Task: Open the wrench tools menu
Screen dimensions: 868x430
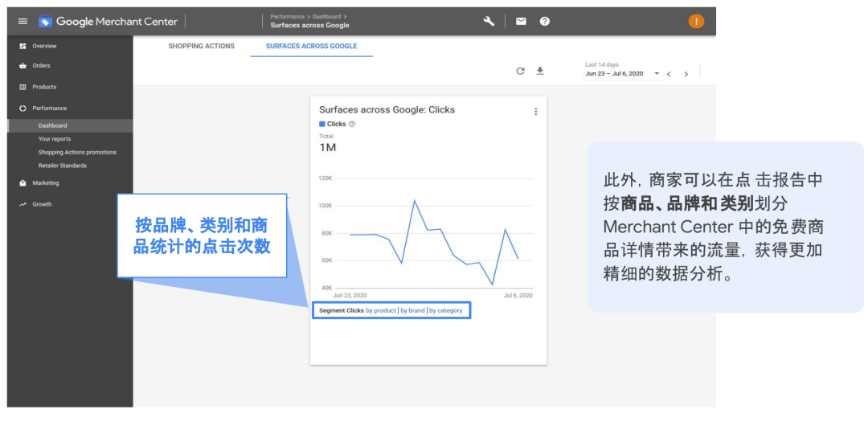Action: [489, 21]
